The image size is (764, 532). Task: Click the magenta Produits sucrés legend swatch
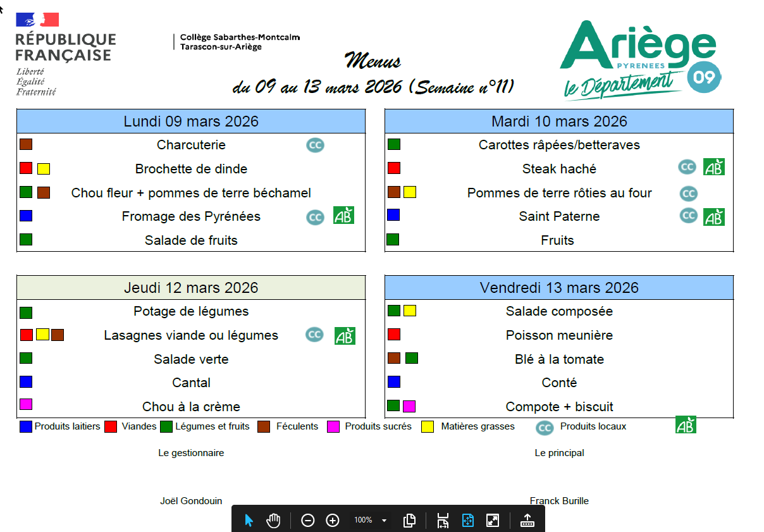point(333,426)
